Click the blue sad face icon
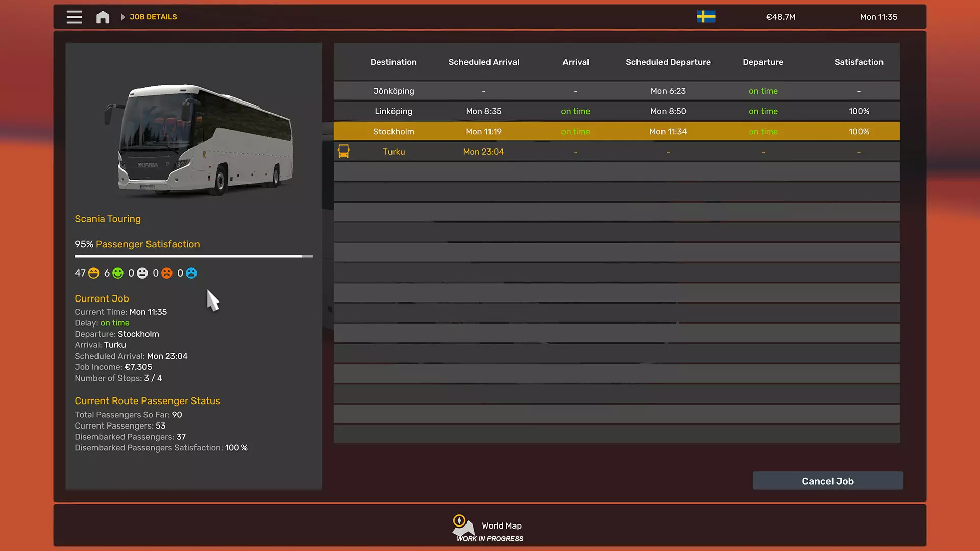 point(191,273)
